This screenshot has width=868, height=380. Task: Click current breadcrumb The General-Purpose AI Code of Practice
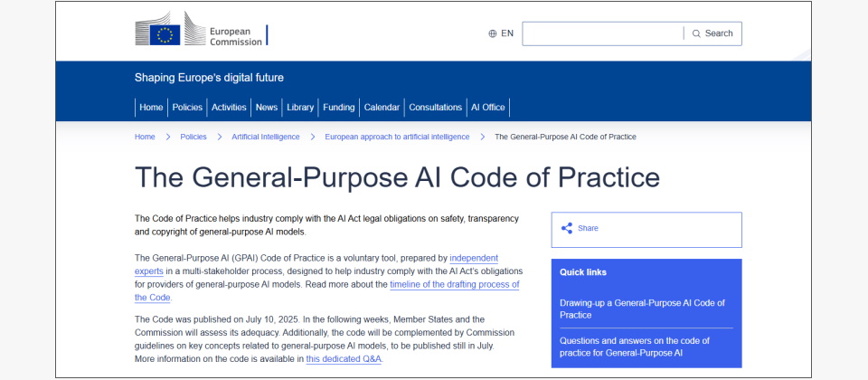[x=565, y=137]
